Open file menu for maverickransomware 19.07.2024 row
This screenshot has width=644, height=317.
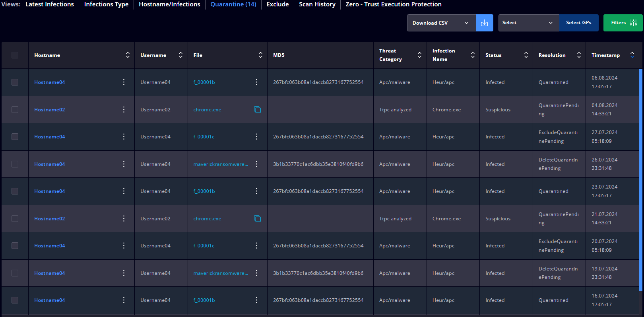pyautogui.click(x=256, y=273)
